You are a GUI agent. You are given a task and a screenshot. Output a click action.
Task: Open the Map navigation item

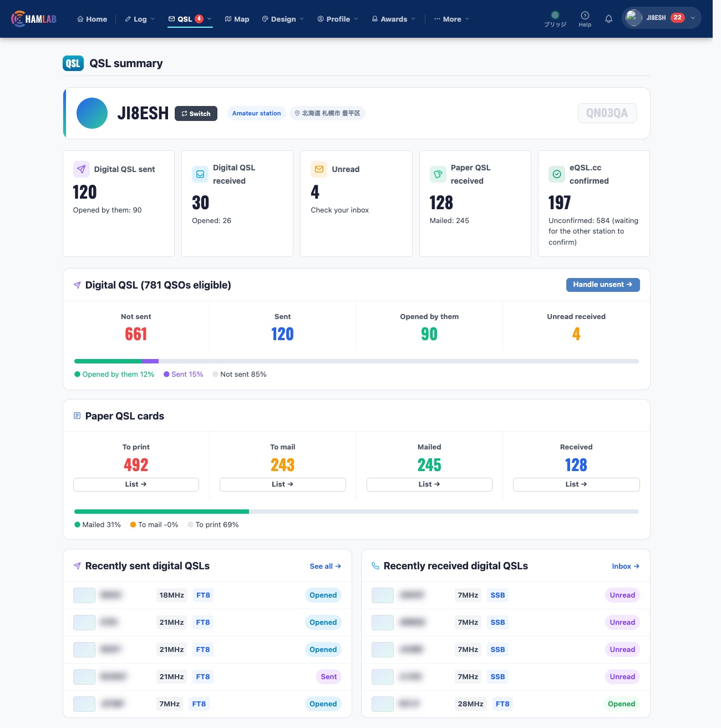237,19
